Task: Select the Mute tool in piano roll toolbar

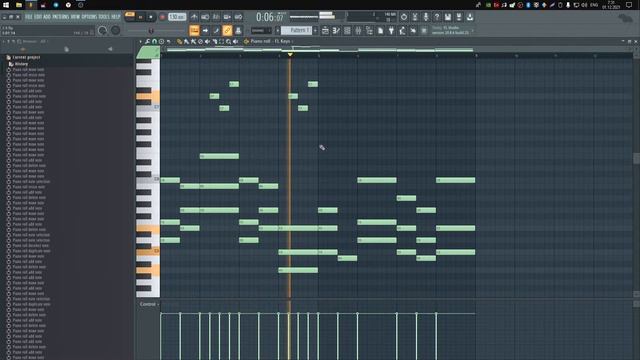Action: point(207,42)
